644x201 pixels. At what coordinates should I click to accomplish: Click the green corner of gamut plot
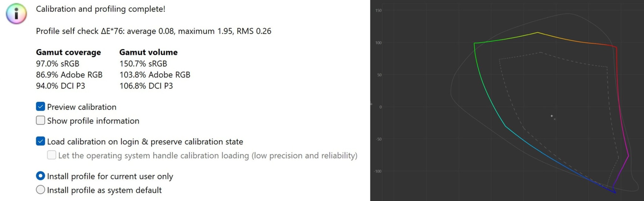(474, 43)
